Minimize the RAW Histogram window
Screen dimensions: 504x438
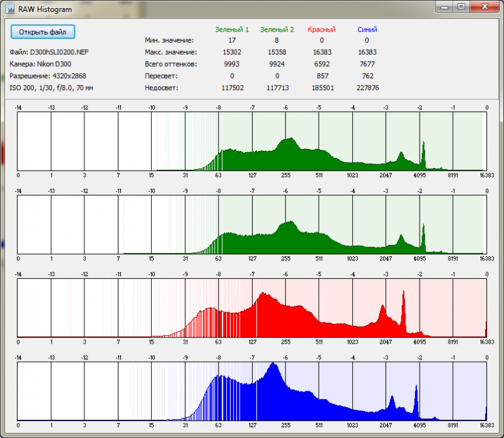(x=445, y=7)
